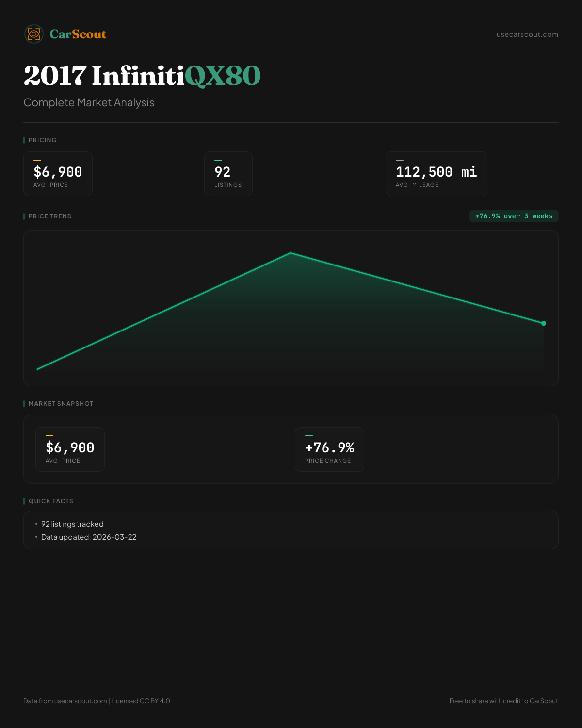Select the $6,900 avg. price card in Pricing
This screenshot has height=728, width=582.
[x=58, y=174]
